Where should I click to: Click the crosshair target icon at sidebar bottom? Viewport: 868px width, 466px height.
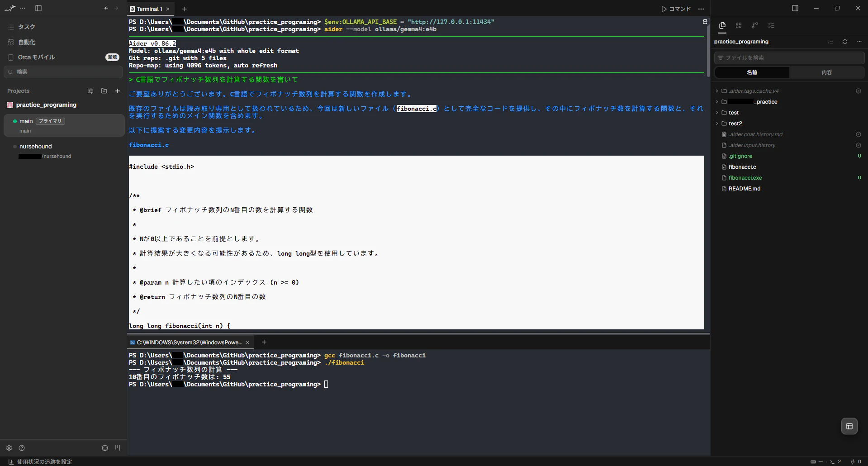click(105, 448)
